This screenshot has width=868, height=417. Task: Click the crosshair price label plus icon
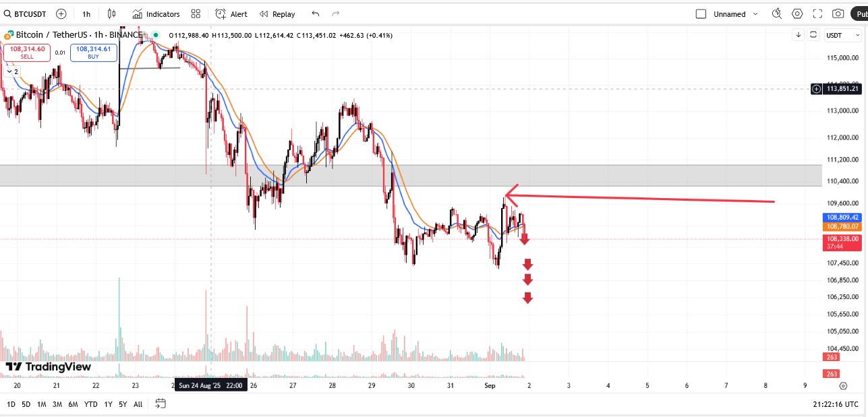[817, 88]
